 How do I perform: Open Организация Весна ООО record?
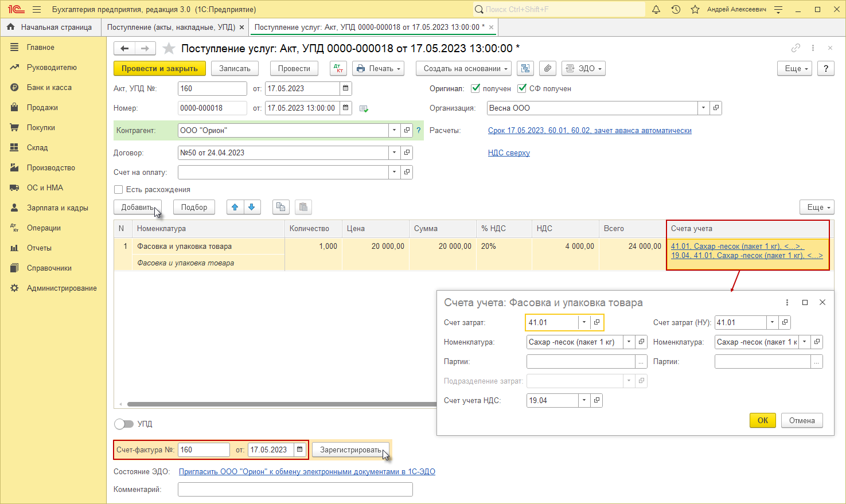[716, 108]
